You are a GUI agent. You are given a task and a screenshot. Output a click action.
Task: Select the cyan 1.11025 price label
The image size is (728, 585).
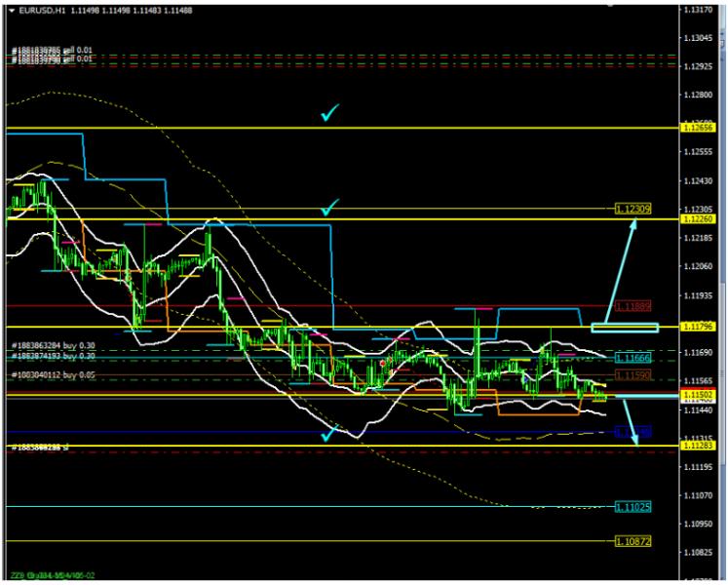[x=632, y=507]
